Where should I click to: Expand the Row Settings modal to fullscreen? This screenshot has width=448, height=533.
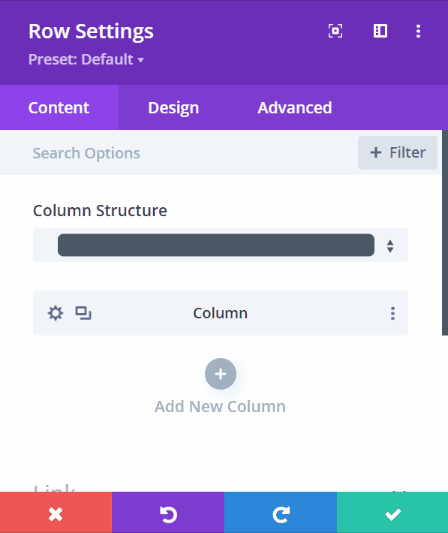[x=335, y=31]
